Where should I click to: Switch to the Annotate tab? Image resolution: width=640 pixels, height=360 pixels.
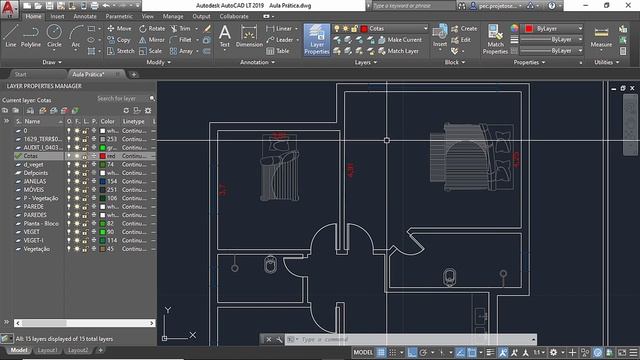85,16
